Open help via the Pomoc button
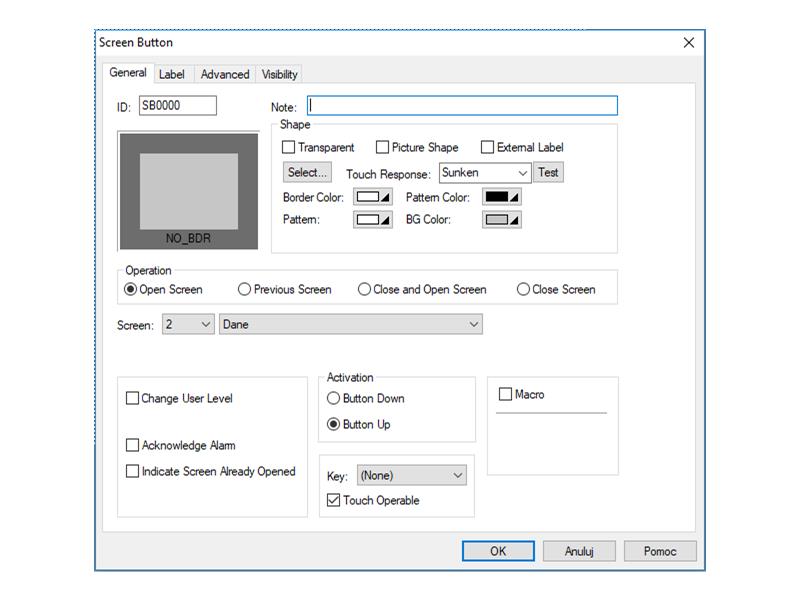 tap(660, 551)
